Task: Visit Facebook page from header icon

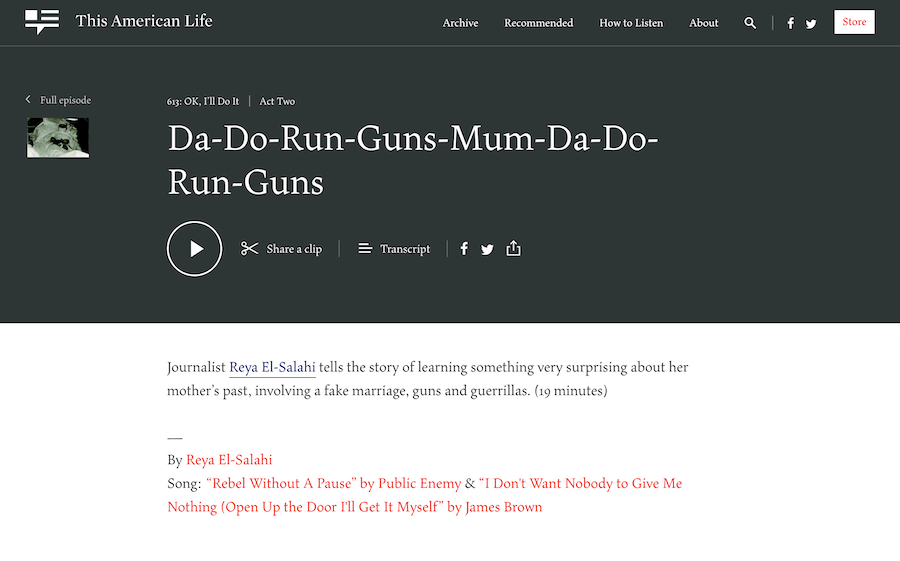Action: pos(790,24)
